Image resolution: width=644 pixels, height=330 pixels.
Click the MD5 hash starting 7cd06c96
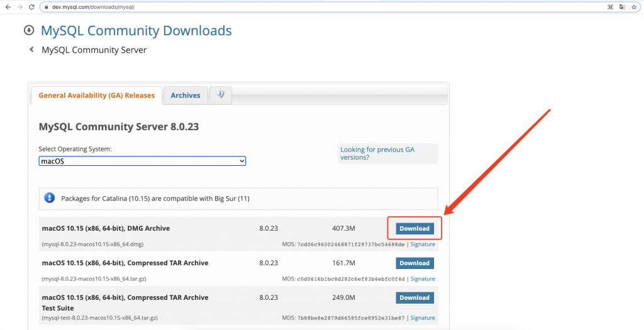coord(350,245)
